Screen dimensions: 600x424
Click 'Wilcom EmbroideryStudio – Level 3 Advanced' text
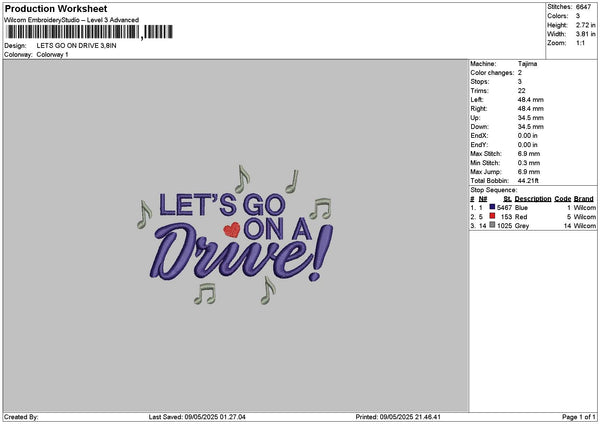72,20
